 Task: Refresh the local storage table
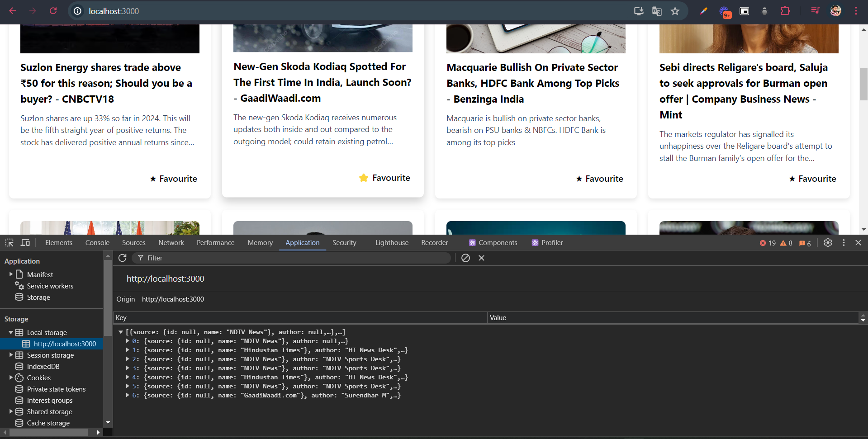122,258
